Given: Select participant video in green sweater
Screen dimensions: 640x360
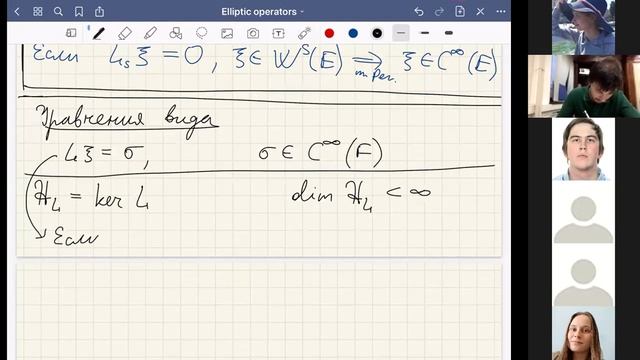Looking at the screenshot, I should pyautogui.click(x=584, y=87).
